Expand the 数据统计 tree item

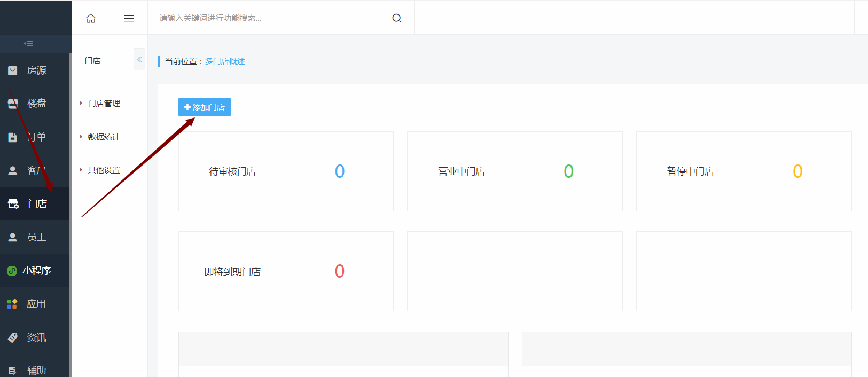tap(104, 137)
